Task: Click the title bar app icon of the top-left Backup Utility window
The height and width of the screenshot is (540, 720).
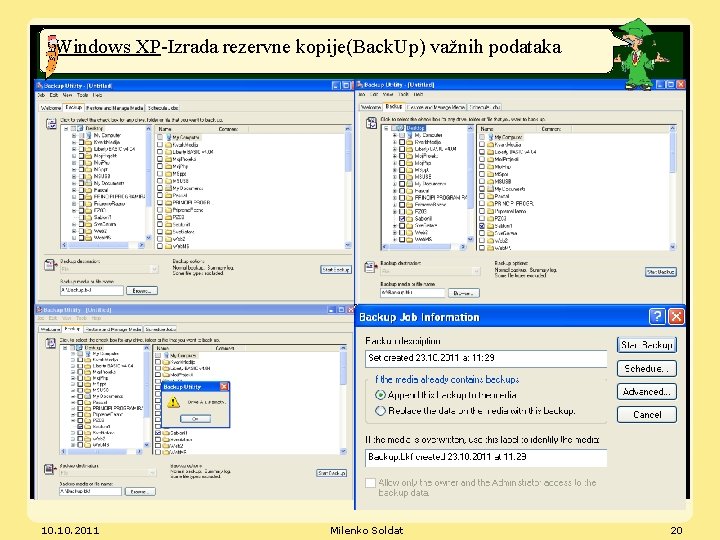Action: click(40, 86)
